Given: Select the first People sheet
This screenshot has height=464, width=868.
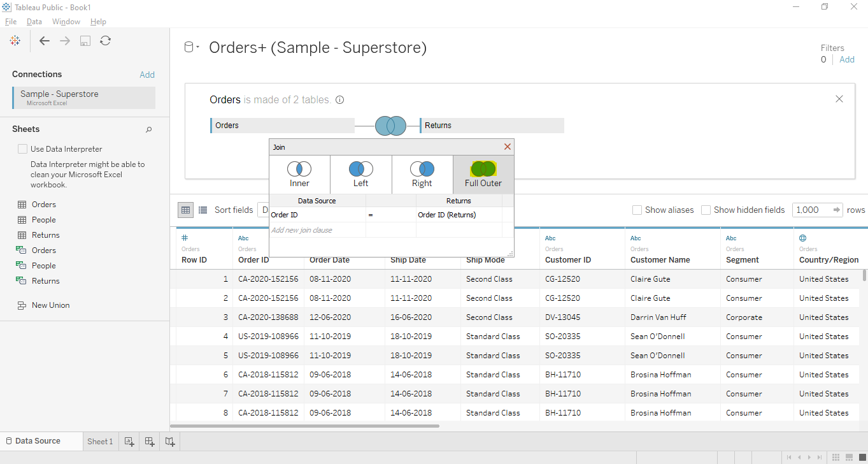Looking at the screenshot, I should pyautogui.click(x=44, y=220).
